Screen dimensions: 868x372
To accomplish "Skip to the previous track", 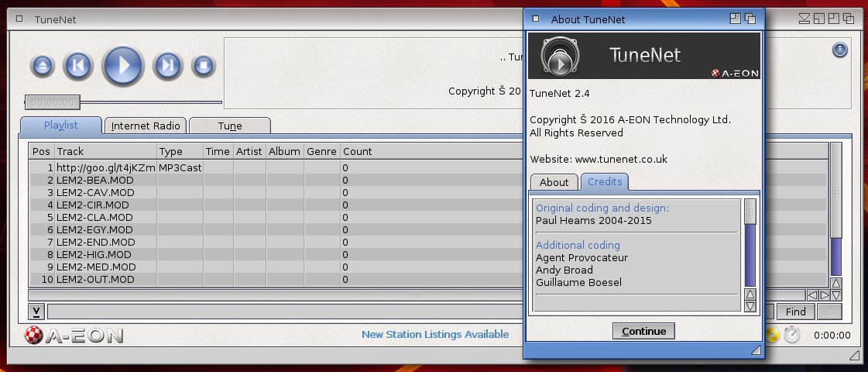I will (77, 66).
